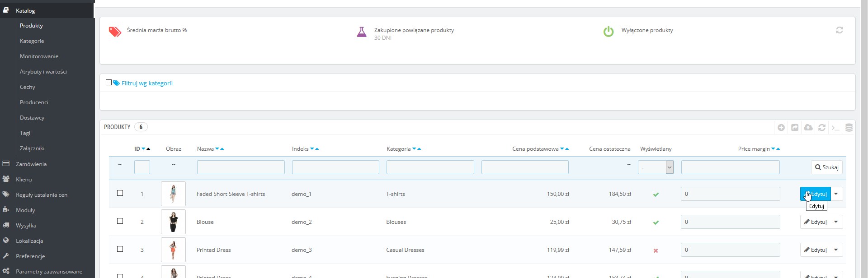Refresh the statistics panel at the top
868x278 pixels.
[840, 30]
